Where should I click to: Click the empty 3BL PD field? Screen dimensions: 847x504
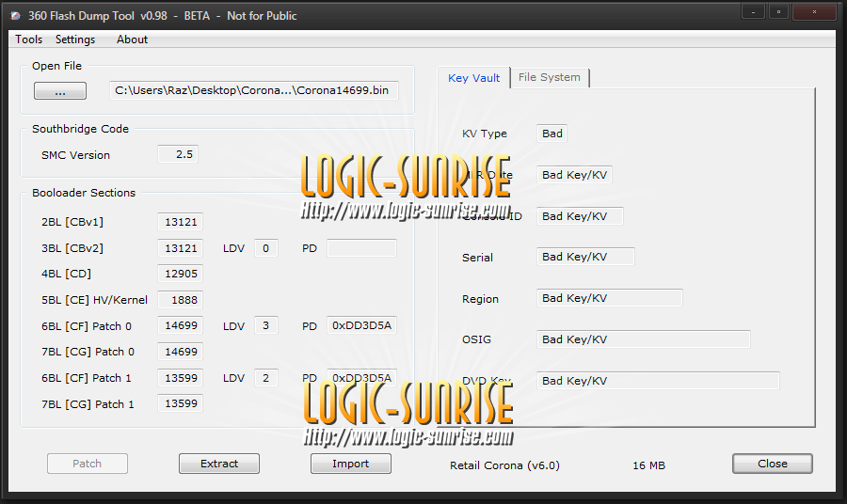coord(361,248)
